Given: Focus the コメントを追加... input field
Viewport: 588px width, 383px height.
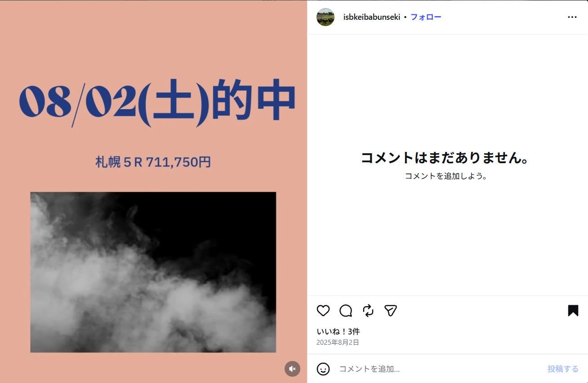Looking at the screenshot, I should tap(438, 369).
